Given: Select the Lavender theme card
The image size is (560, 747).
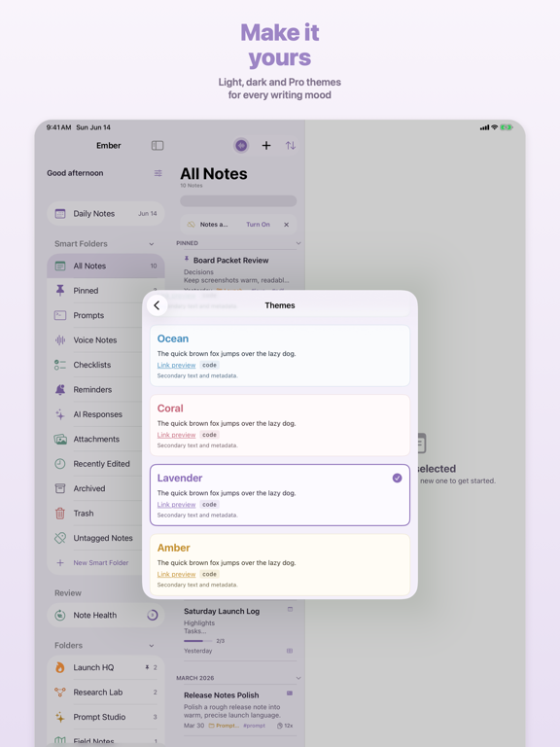Looking at the screenshot, I should click(280, 495).
